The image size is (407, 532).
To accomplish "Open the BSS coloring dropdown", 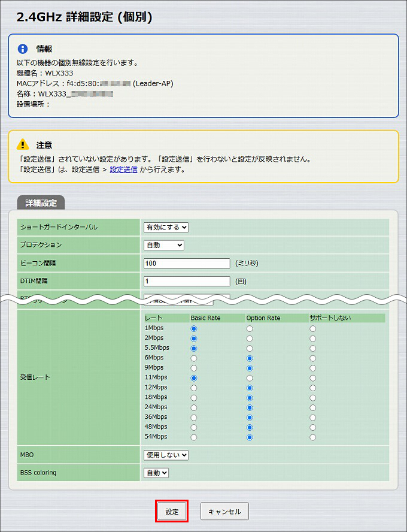I will (x=156, y=473).
